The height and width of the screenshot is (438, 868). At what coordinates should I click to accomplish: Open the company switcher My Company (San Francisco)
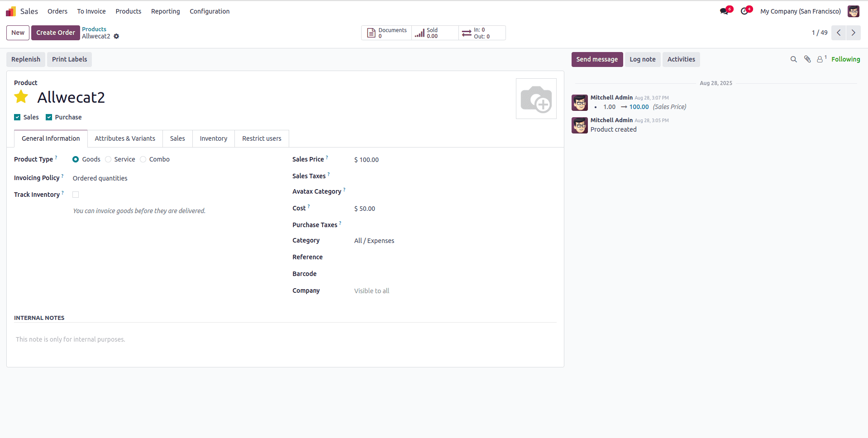(x=800, y=11)
